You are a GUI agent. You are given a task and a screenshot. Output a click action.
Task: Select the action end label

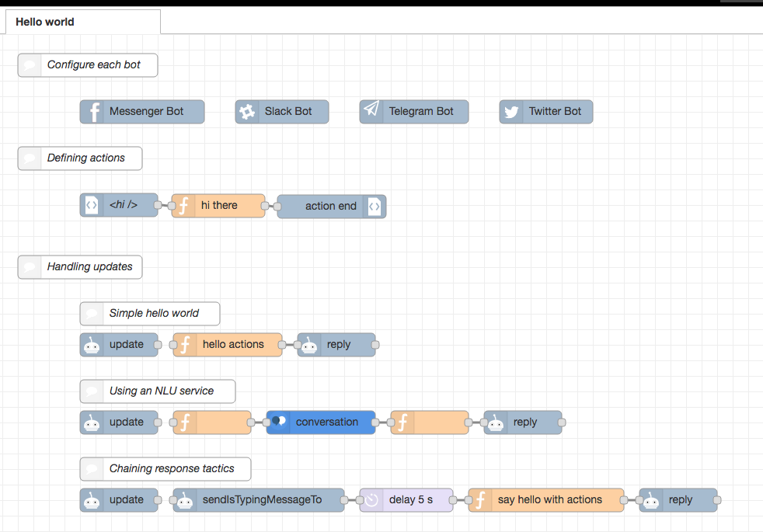coord(331,206)
